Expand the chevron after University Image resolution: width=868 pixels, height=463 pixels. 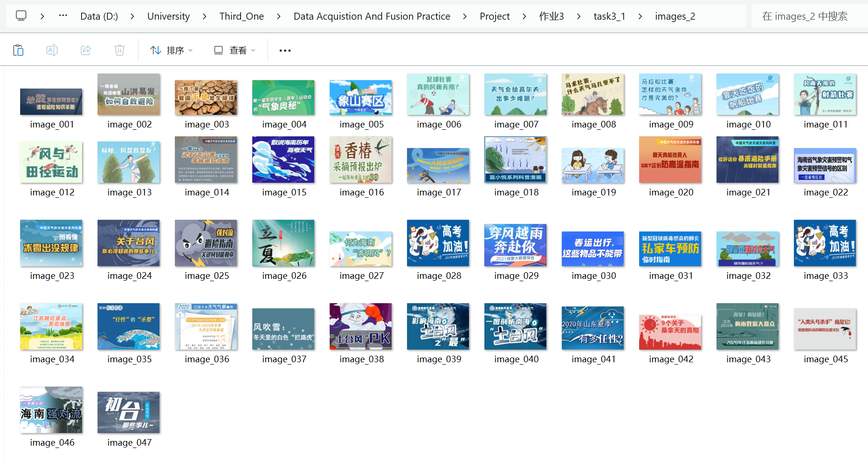[x=204, y=16]
